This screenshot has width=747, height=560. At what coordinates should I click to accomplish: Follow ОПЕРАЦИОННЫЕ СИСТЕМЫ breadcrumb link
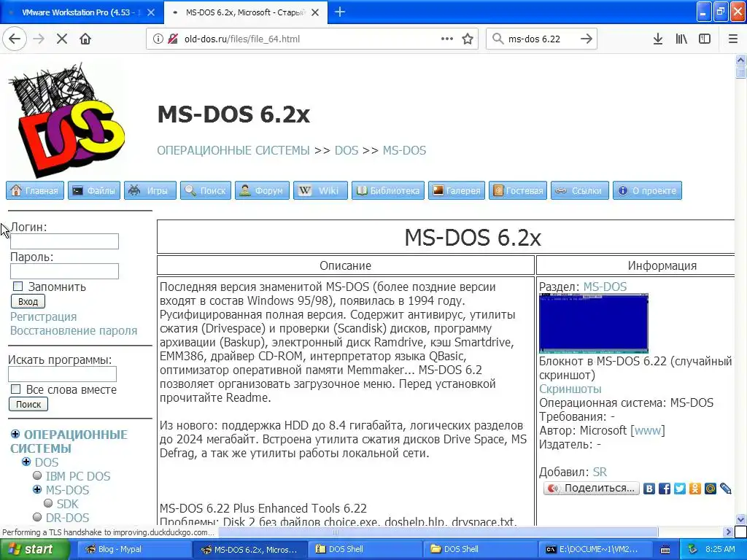[x=233, y=150]
